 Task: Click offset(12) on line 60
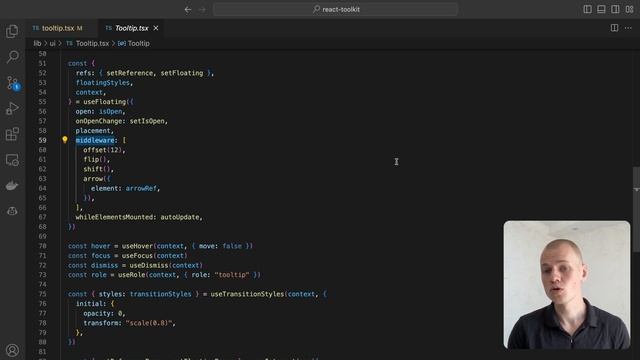click(102, 150)
